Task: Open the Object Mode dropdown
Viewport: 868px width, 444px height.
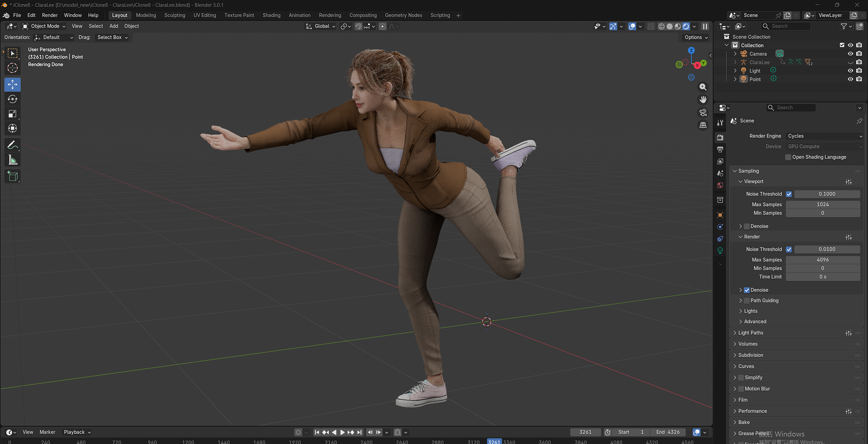Action: pyautogui.click(x=45, y=26)
